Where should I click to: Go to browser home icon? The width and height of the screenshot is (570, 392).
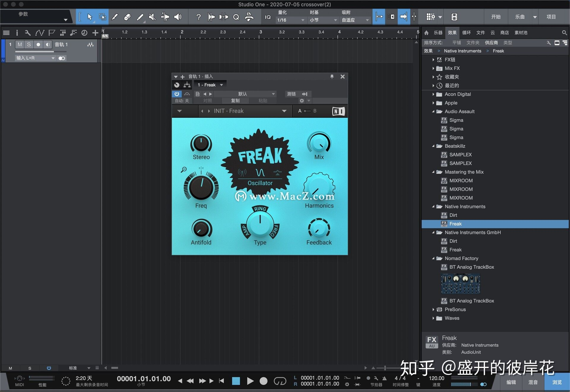click(x=426, y=33)
